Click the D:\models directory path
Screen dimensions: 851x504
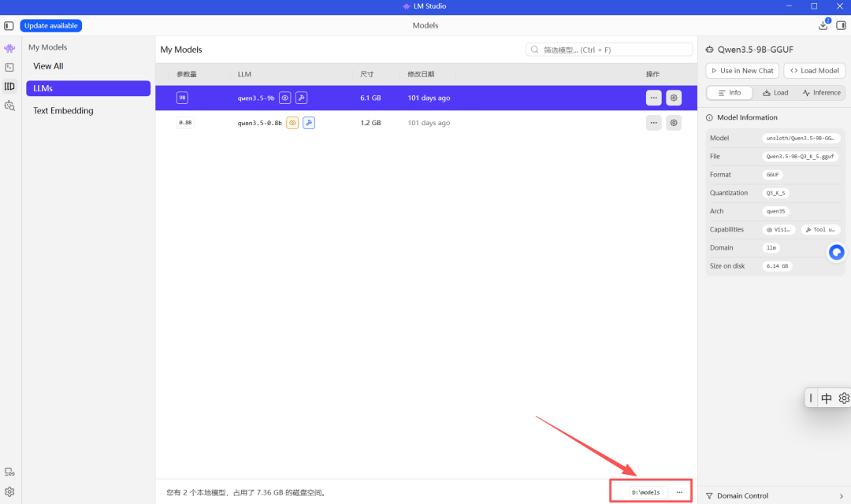pos(646,493)
